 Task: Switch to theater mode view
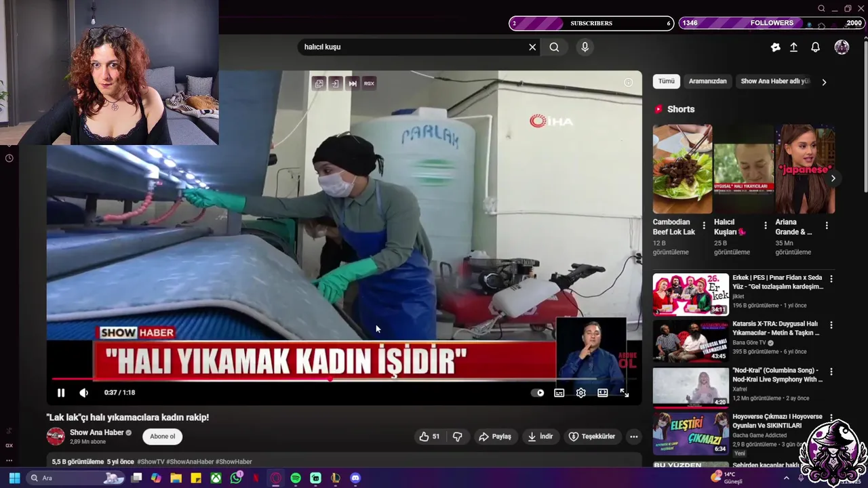[x=602, y=392]
